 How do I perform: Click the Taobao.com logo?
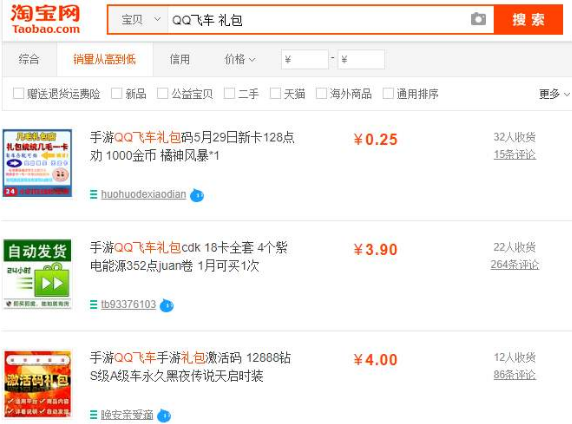(45, 19)
